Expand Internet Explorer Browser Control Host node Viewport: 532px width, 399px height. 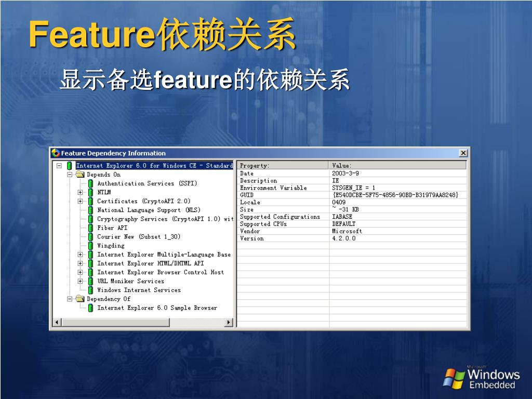(80, 272)
